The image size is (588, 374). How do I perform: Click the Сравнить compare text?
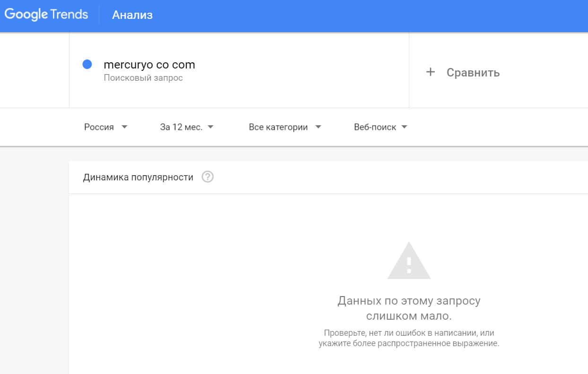pos(473,73)
